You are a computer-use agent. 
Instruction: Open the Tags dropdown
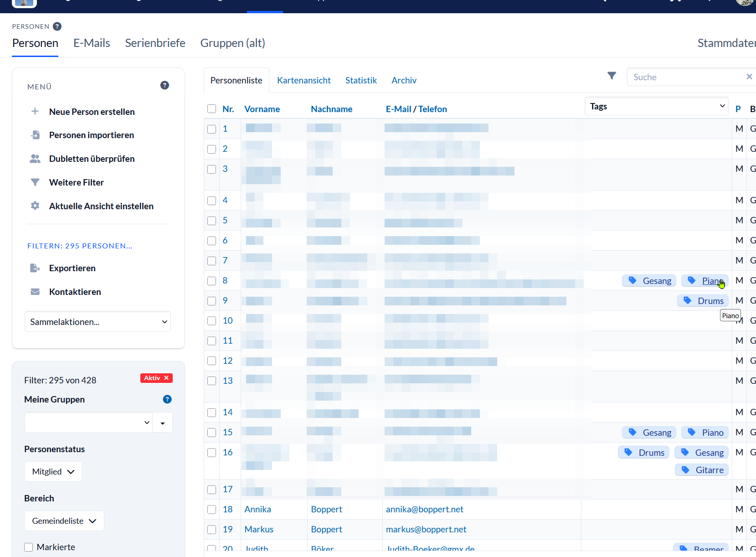pyautogui.click(x=656, y=106)
